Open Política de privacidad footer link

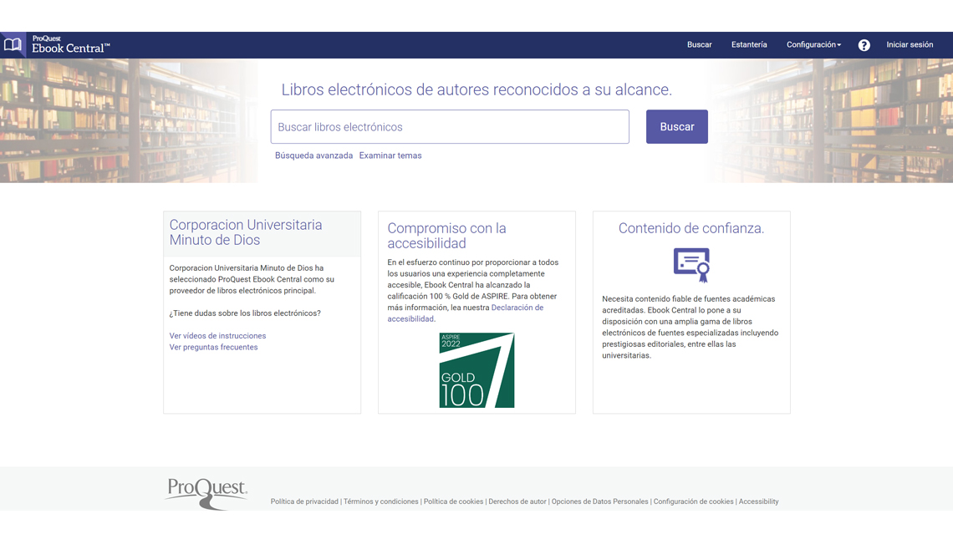tap(304, 501)
